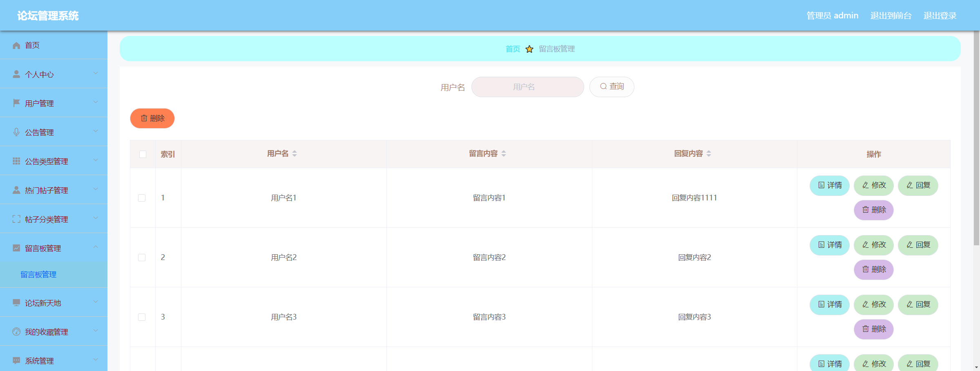Expand the 公告类型管理 menu chevron
This screenshot has width=980, height=371.
pyautogui.click(x=96, y=160)
